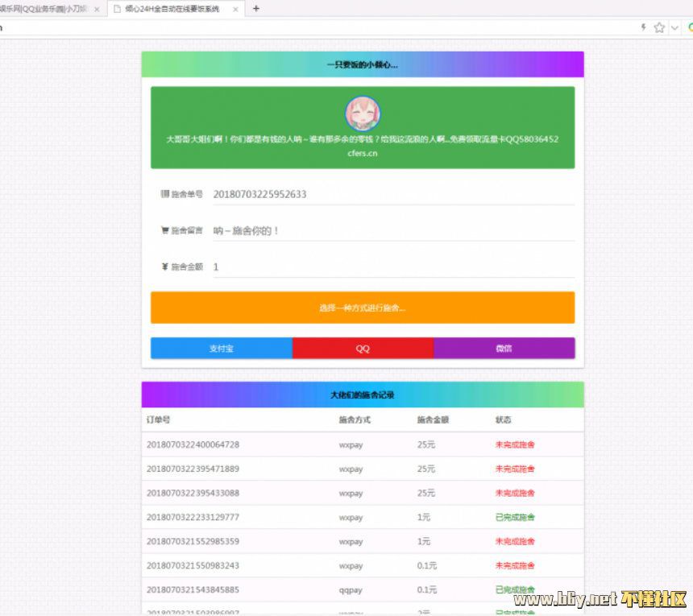Click the lightning bolt icon in address bar
The image size is (693, 616).
[x=643, y=27]
